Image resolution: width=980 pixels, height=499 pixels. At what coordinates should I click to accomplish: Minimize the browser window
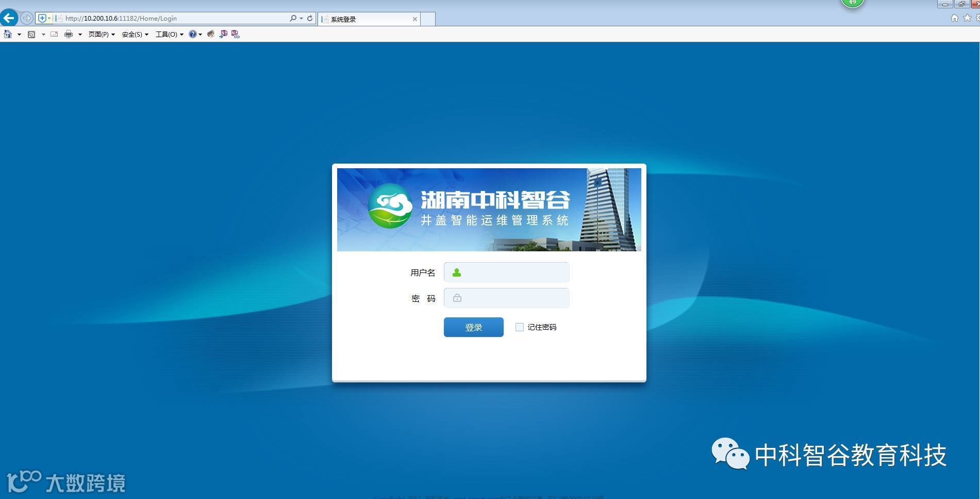pos(945,4)
